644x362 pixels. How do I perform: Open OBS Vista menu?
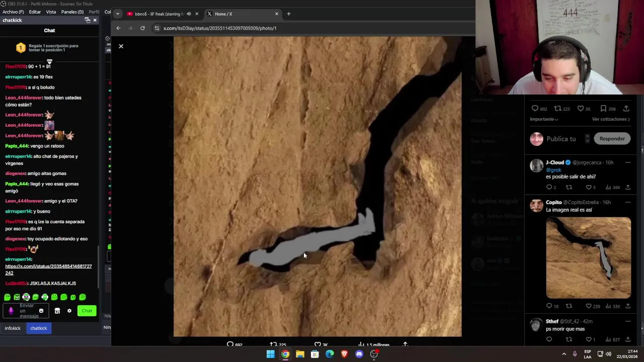[x=51, y=12]
